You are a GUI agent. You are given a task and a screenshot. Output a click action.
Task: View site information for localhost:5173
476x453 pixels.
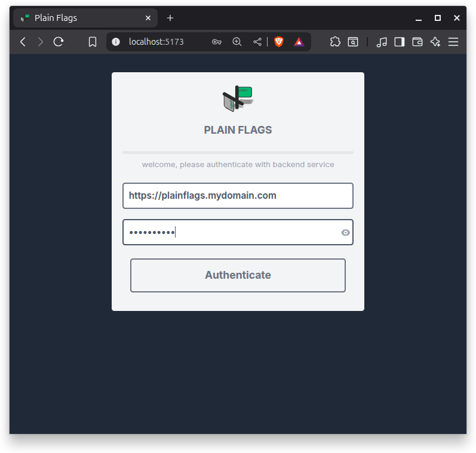point(116,42)
